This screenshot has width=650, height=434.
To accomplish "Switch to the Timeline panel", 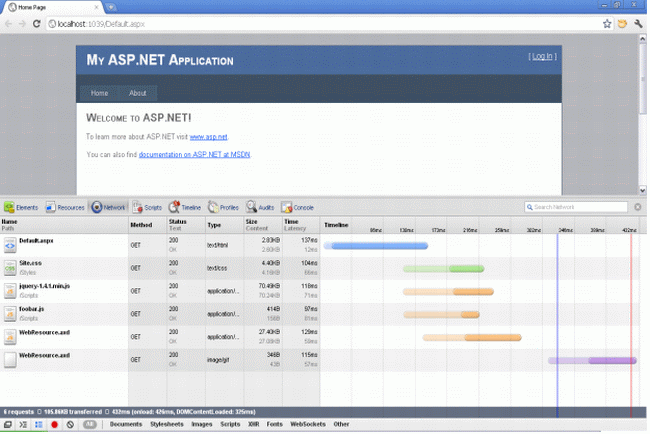I will point(185,207).
